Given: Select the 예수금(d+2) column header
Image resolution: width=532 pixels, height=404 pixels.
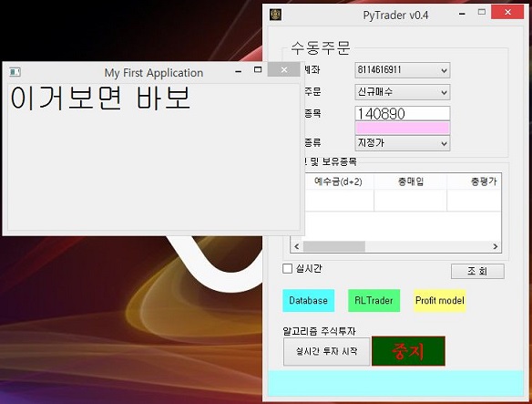Looking at the screenshot, I should point(339,181).
